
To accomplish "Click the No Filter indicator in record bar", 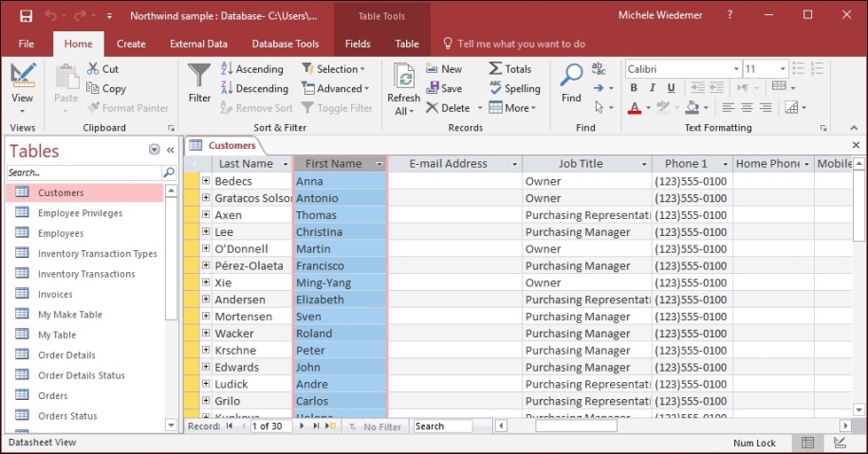I will tap(375, 427).
